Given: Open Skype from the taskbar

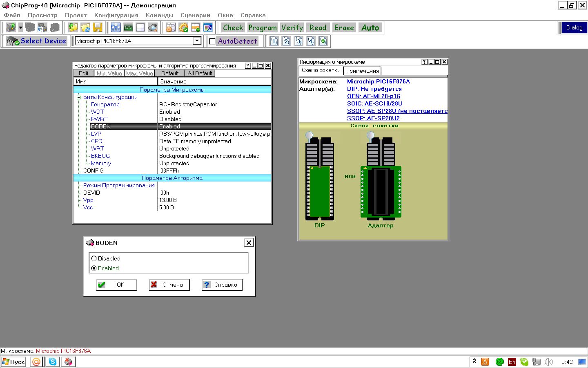Looking at the screenshot, I should [x=53, y=362].
